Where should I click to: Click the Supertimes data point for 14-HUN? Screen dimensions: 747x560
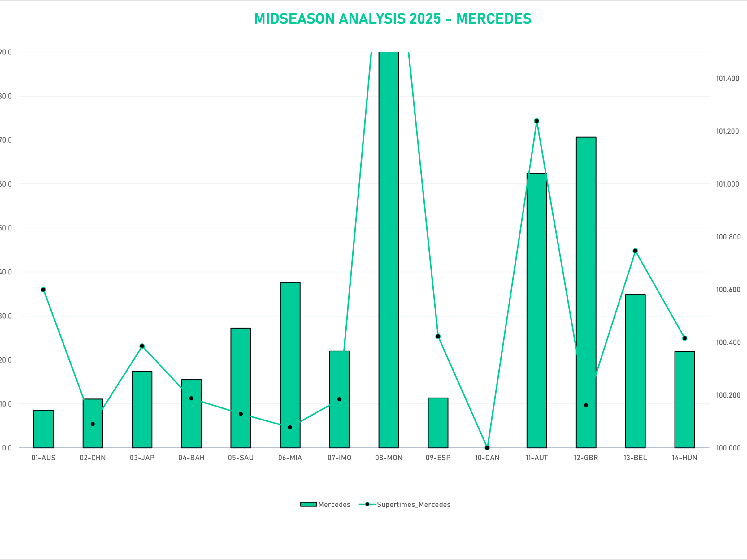pos(684,338)
